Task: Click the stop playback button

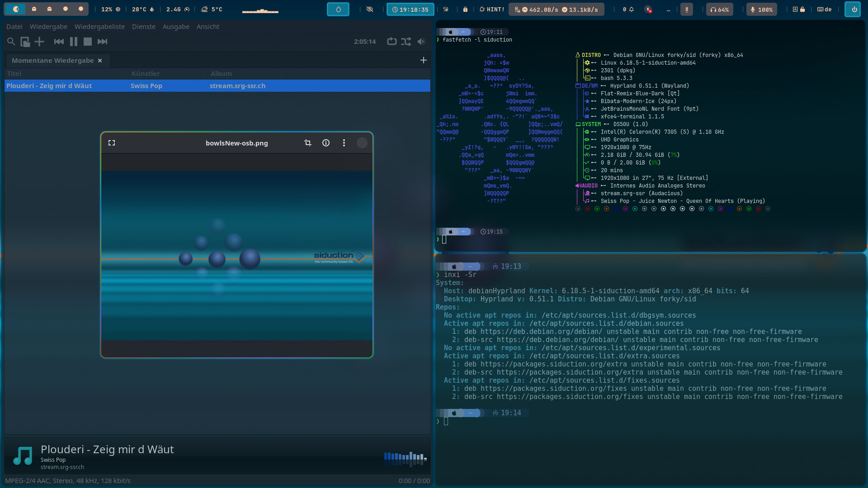Action: point(88,42)
